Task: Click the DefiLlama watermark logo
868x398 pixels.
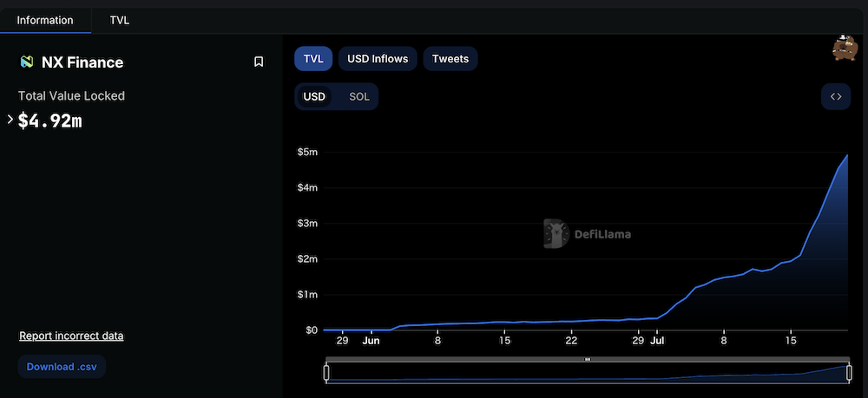Action: tap(555, 233)
